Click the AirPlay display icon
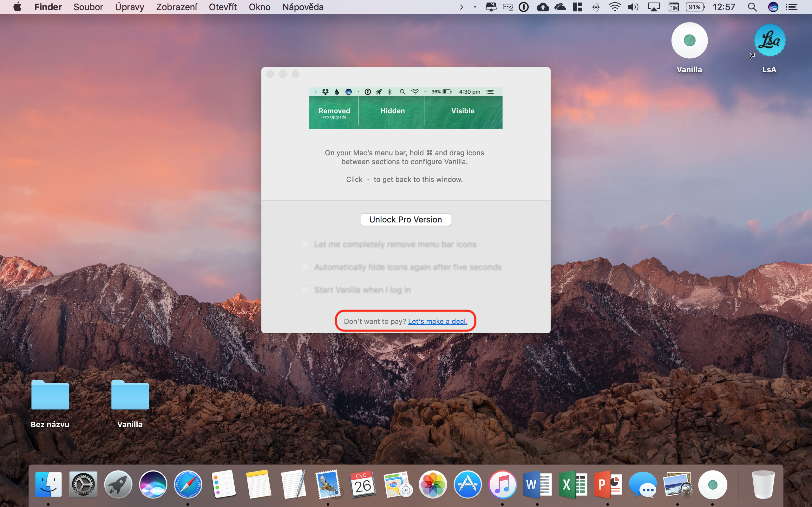Screen dimensions: 812x507 (x=654, y=7)
